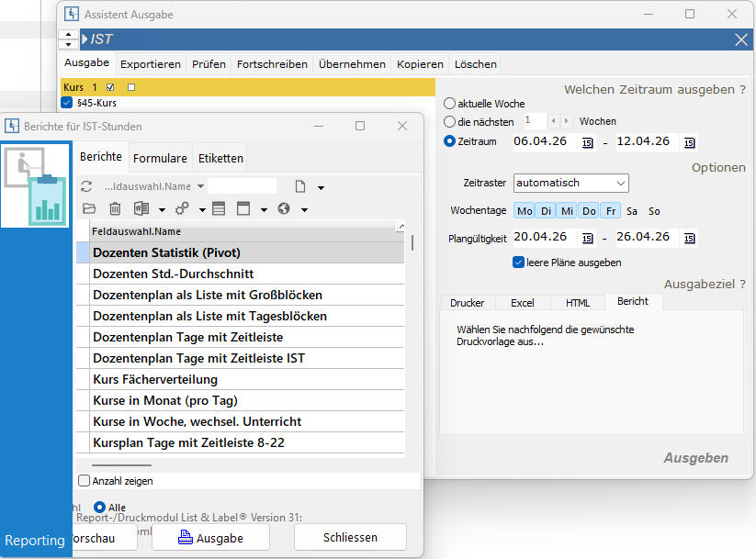Switch to the Formulare tab
This screenshot has width=756, height=559.
point(161,158)
